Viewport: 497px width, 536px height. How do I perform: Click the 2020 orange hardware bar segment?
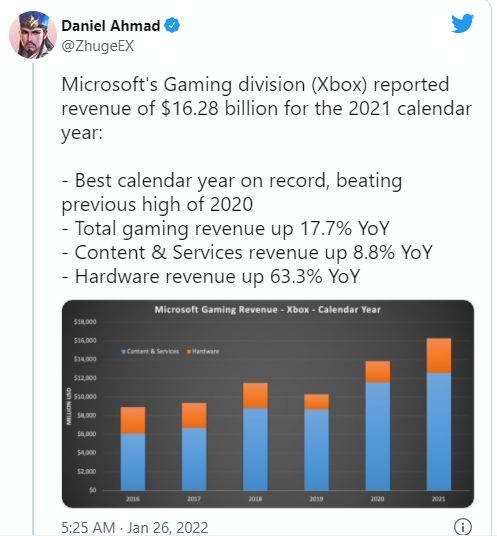coord(377,372)
